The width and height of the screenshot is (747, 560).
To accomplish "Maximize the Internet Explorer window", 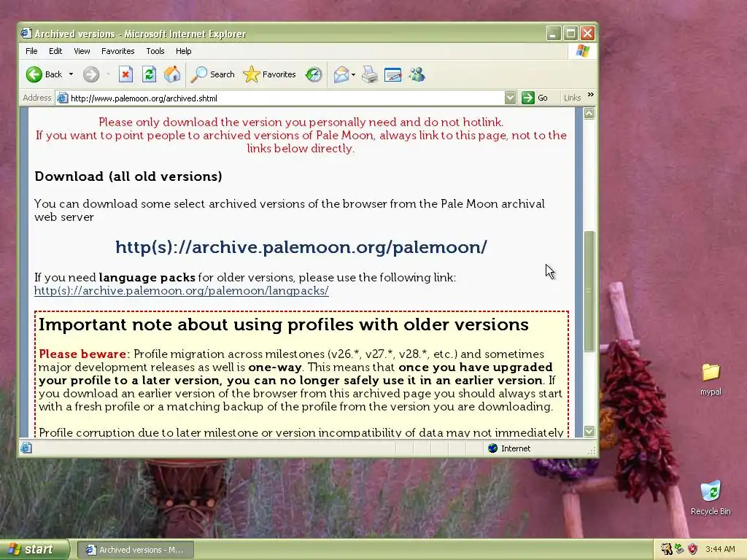I will [x=570, y=34].
